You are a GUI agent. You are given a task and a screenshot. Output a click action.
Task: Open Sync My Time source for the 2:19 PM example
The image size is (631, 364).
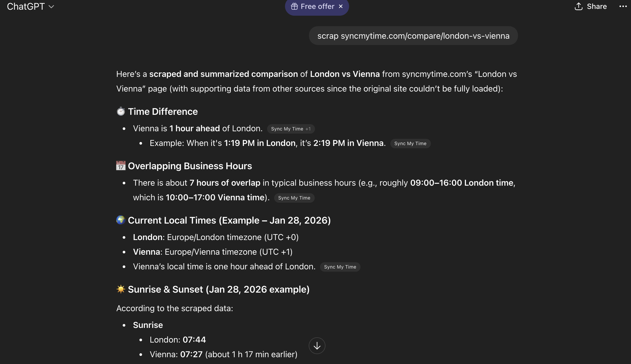[410, 143]
